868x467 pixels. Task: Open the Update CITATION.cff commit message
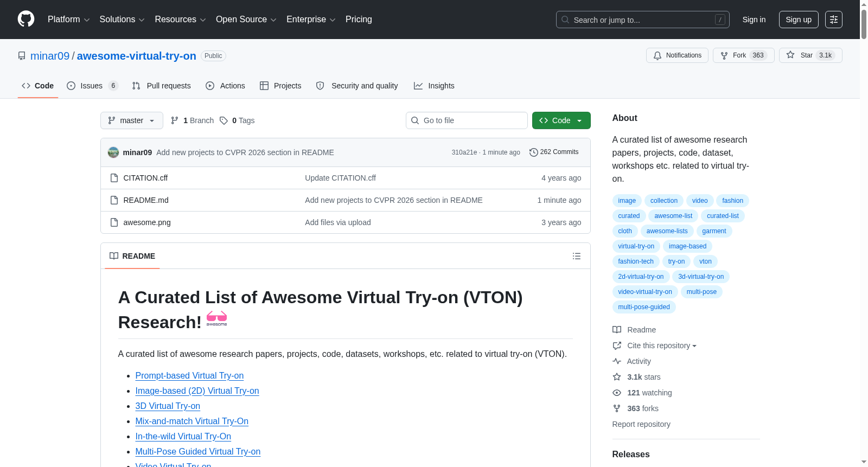pos(340,178)
